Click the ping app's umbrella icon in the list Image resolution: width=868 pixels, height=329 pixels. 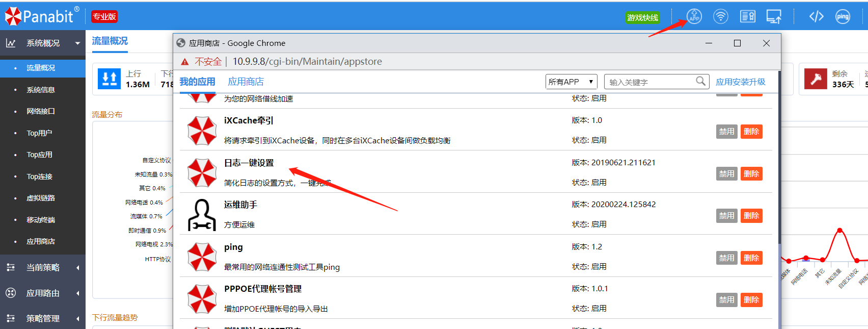(x=202, y=257)
